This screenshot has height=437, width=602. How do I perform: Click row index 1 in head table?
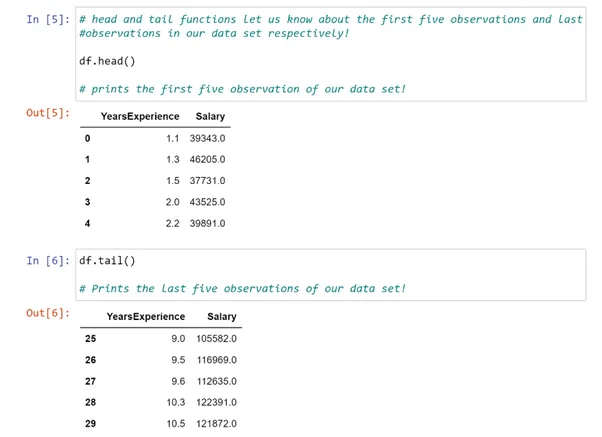coord(88,159)
